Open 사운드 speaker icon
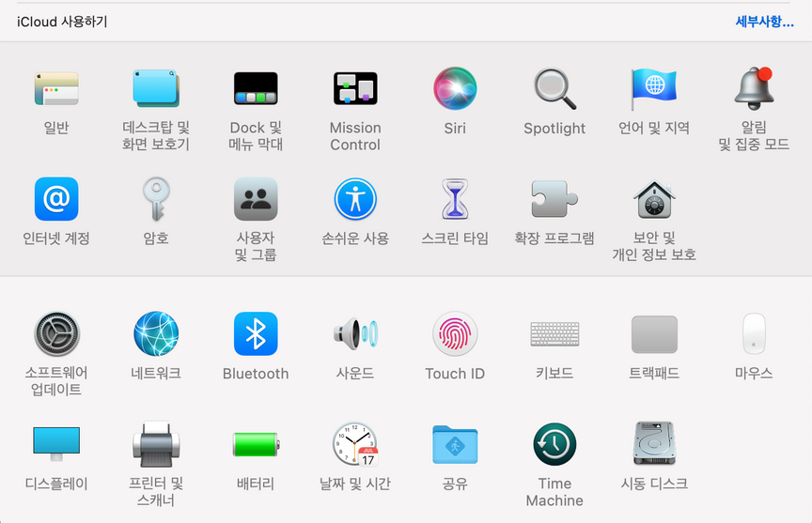This screenshot has width=812, height=523. click(x=355, y=334)
